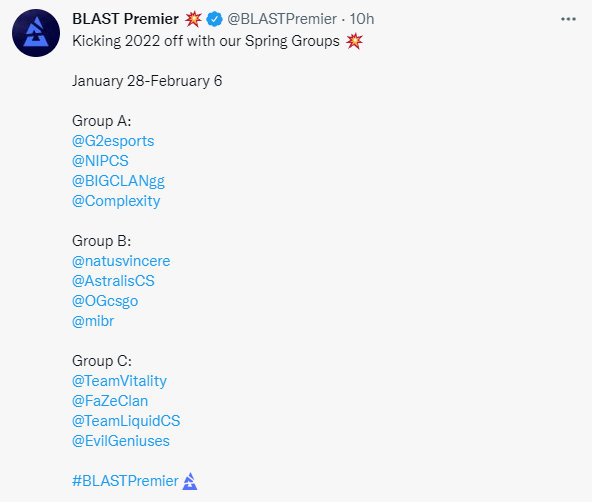
Task: Click the blue verified badge icon
Action: (x=214, y=19)
